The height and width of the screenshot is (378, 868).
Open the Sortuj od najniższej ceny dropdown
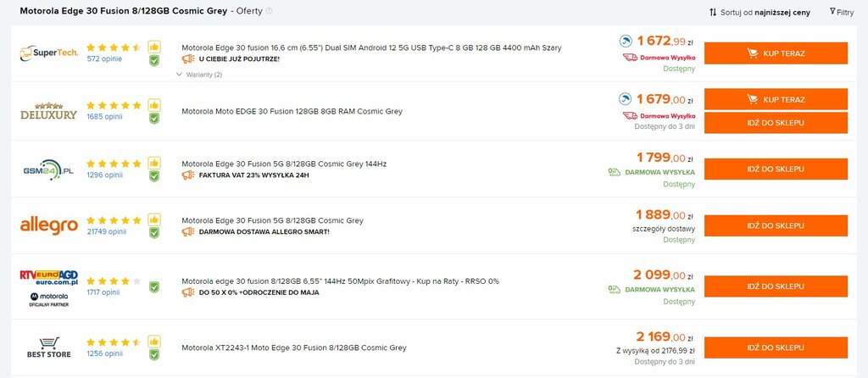click(759, 12)
